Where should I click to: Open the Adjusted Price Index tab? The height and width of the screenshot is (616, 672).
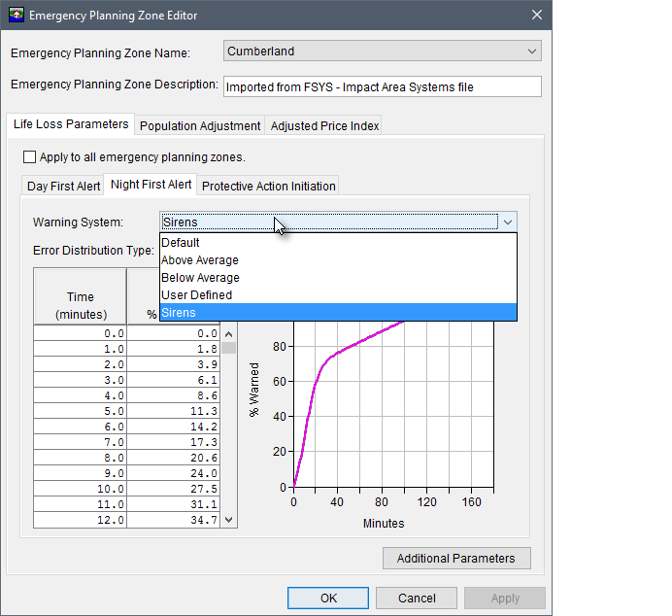point(324,126)
